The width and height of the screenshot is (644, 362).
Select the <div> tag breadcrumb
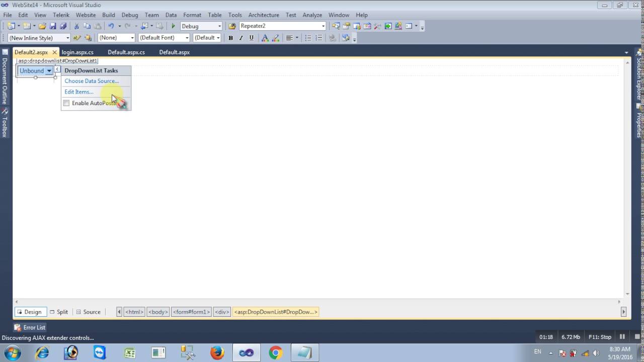coord(222,312)
